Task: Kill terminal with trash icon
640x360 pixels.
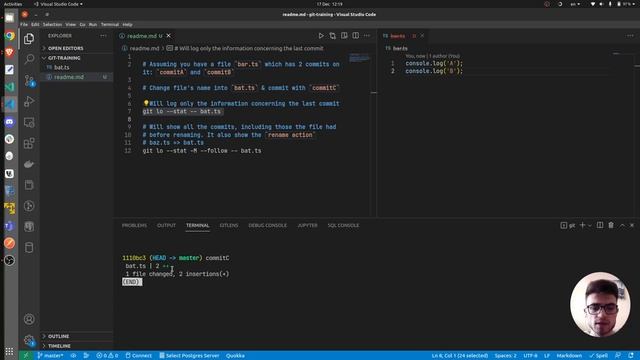Action: click(611, 225)
